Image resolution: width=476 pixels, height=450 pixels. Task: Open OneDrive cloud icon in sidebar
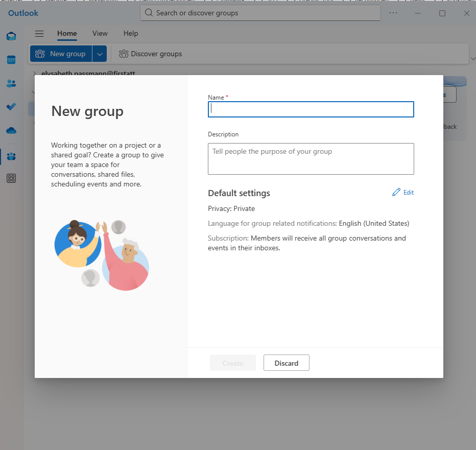pyautogui.click(x=11, y=131)
